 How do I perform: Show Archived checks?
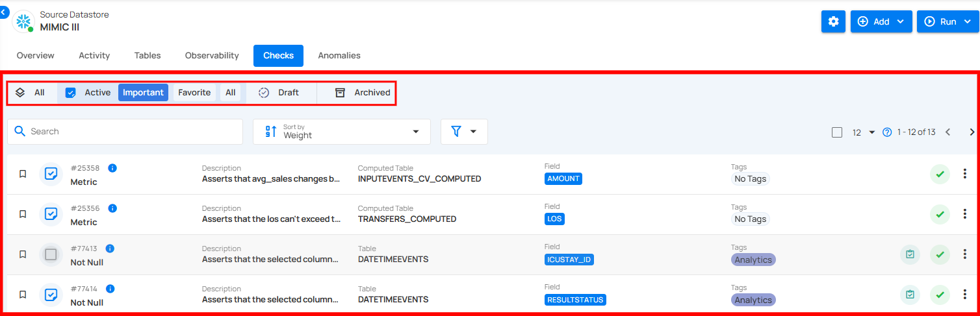coord(363,93)
